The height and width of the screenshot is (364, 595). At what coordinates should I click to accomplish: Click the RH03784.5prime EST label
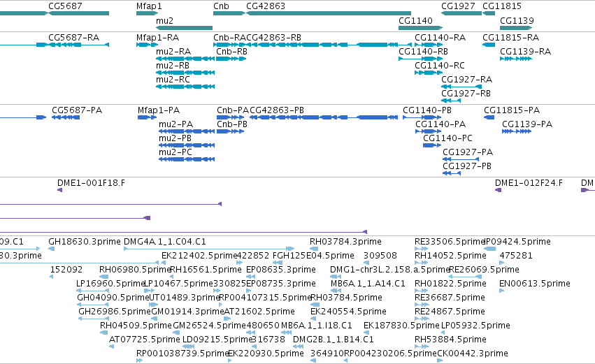click(x=347, y=298)
